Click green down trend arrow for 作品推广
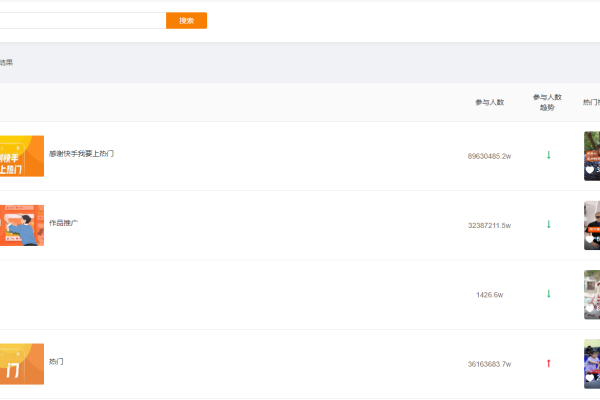The image size is (600, 400). point(548,224)
